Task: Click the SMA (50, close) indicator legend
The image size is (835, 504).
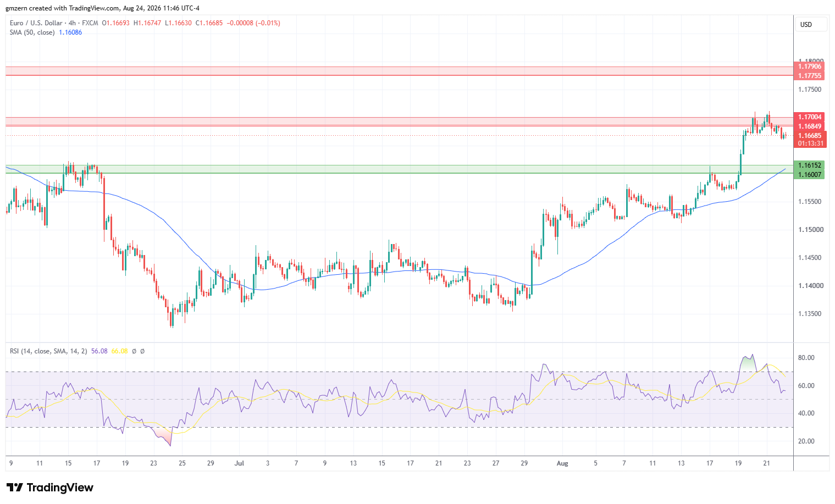Action: pyautogui.click(x=32, y=32)
